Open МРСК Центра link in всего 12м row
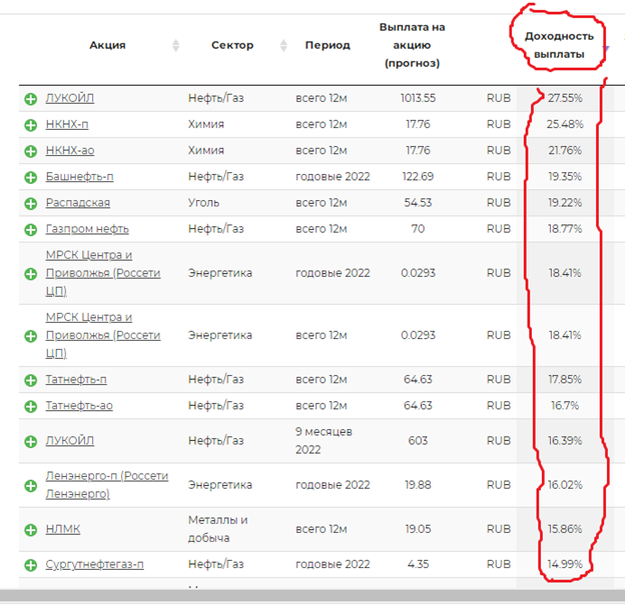The height and width of the screenshot is (606, 626). coord(103,335)
